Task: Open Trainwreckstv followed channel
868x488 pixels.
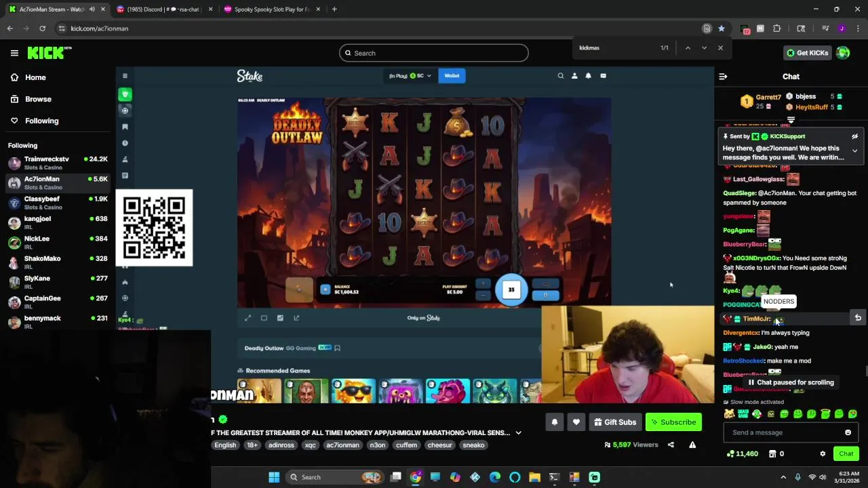Action: click(58, 163)
